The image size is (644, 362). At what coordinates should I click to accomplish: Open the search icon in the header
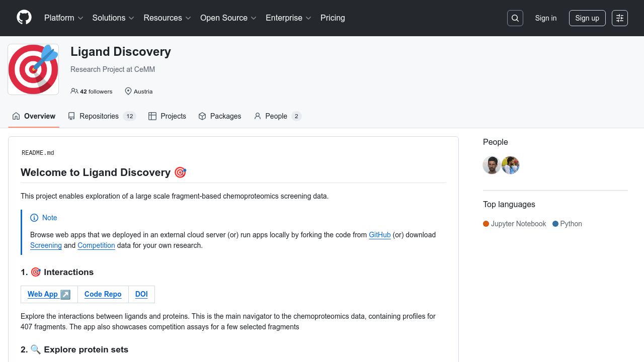pyautogui.click(x=515, y=18)
